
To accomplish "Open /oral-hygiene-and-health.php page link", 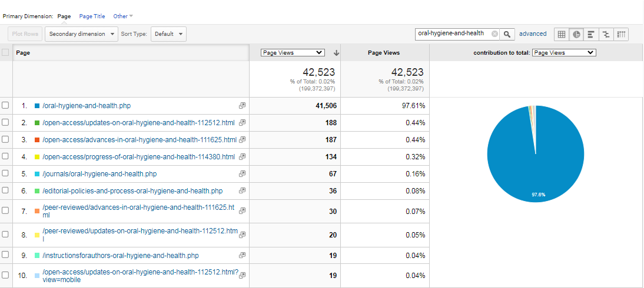I will click(x=87, y=106).
